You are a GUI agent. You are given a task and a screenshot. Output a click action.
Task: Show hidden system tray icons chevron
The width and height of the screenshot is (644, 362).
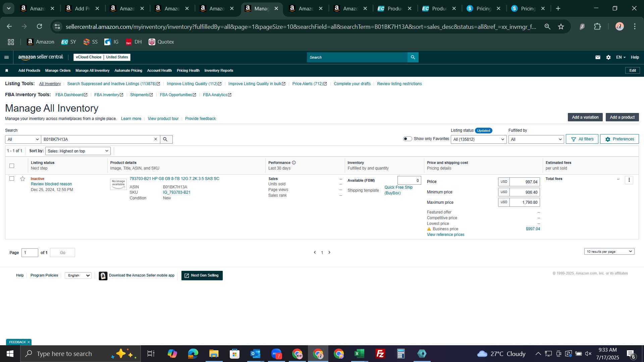click(x=538, y=354)
